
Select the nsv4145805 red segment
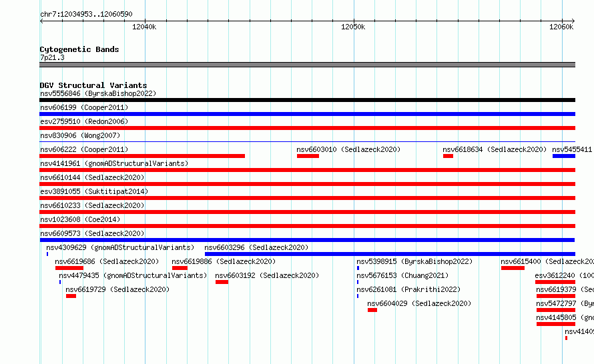[x=556, y=324]
